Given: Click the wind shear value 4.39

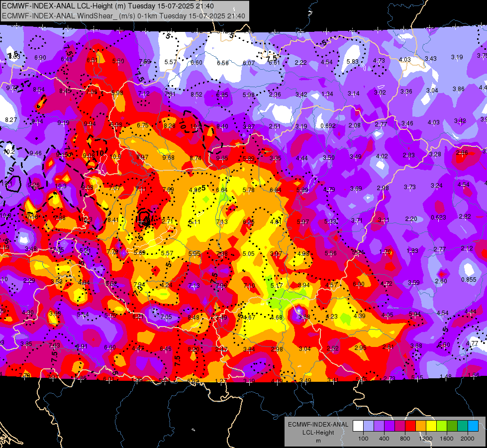Looking at the screenshot, I should coord(359,316).
